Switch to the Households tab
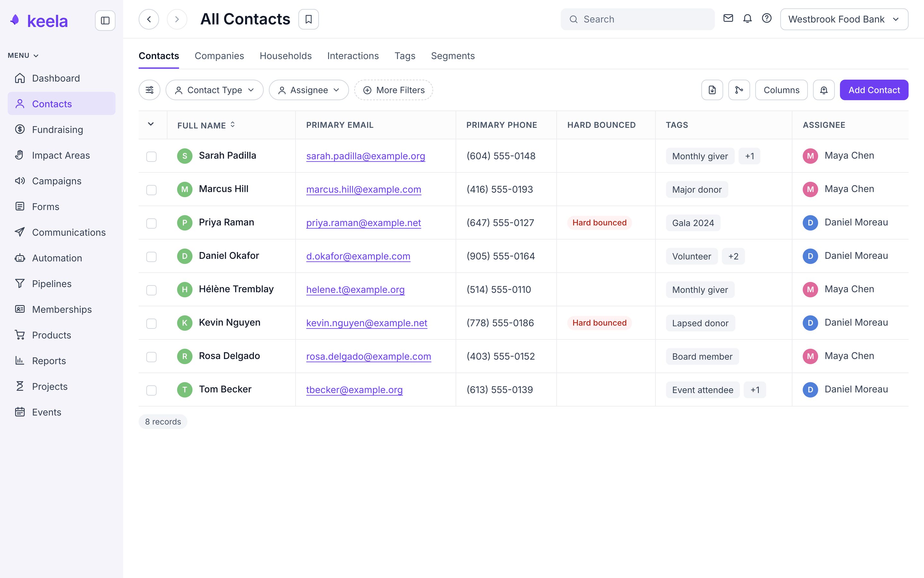 [x=286, y=56]
